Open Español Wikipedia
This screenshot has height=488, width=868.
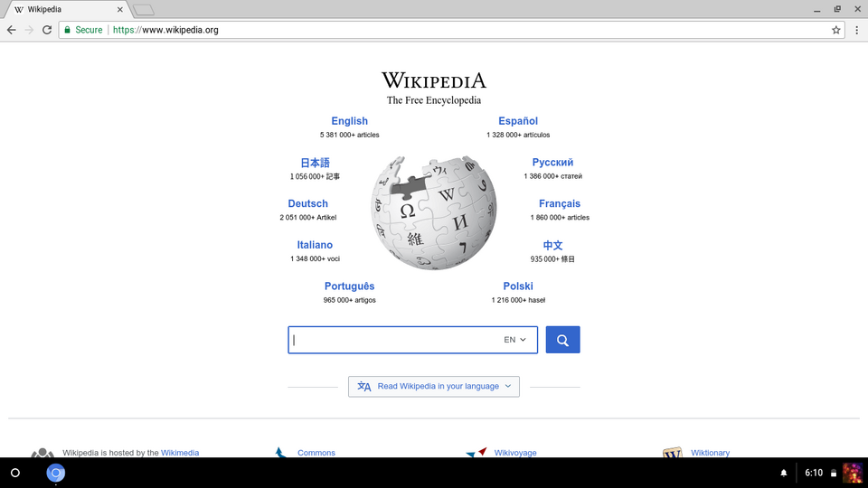point(517,120)
